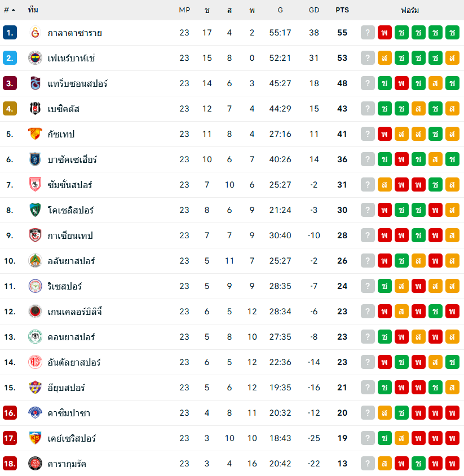Click the Galatasaray club logo
Screen dimensions: 464x476
[x=35, y=33]
